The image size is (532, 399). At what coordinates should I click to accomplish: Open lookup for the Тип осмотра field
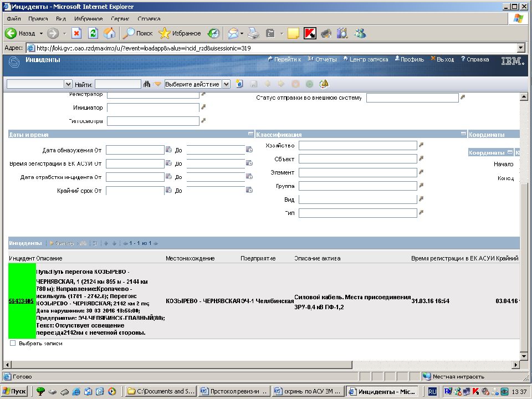(203, 120)
